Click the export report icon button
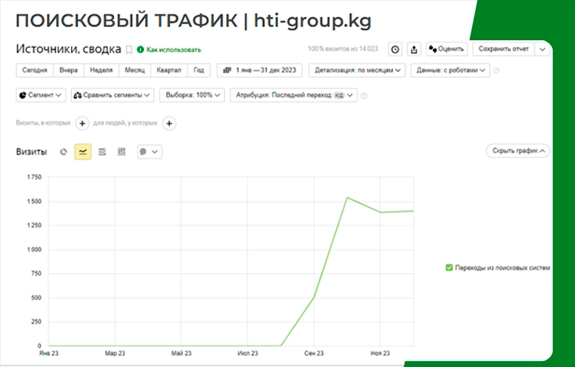Viewport: 575px width, 367px height. tap(414, 49)
